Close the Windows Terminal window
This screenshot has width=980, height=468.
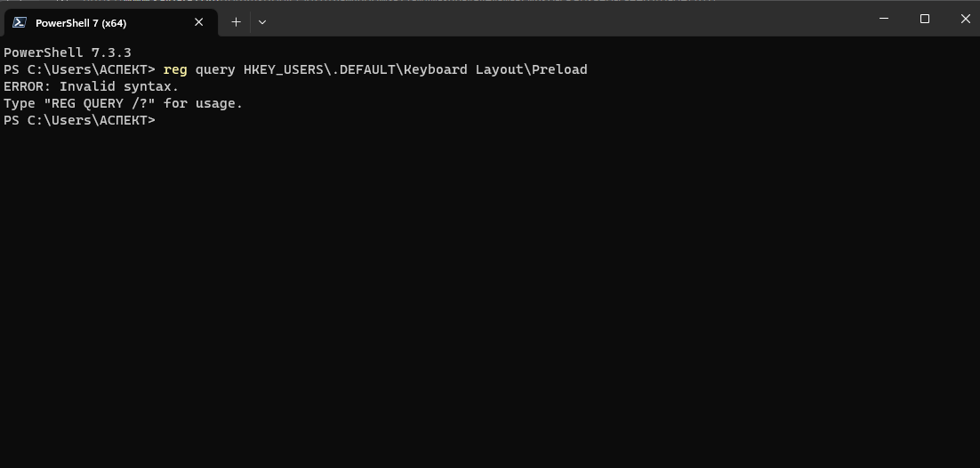coord(965,19)
